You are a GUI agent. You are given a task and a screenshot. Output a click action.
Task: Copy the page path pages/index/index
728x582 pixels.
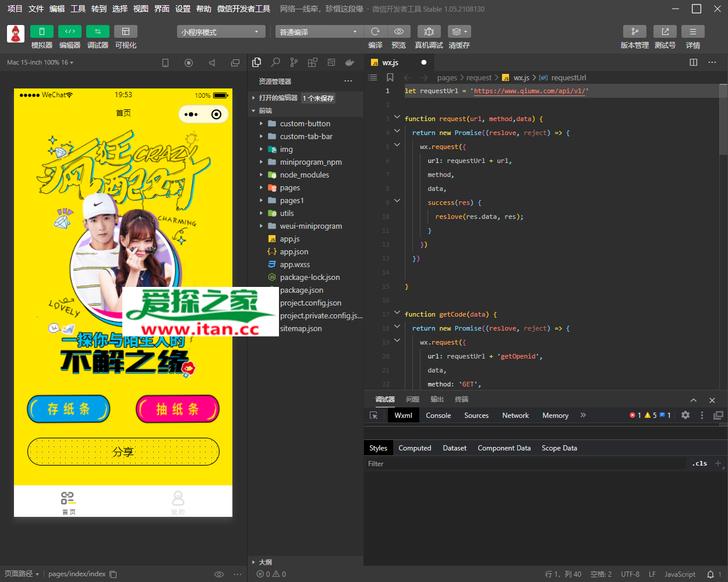(x=114, y=574)
